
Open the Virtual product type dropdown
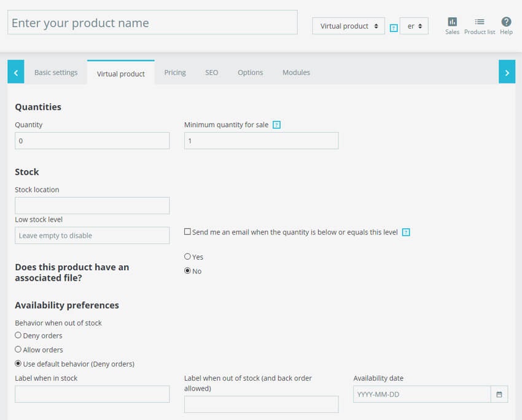click(x=348, y=26)
